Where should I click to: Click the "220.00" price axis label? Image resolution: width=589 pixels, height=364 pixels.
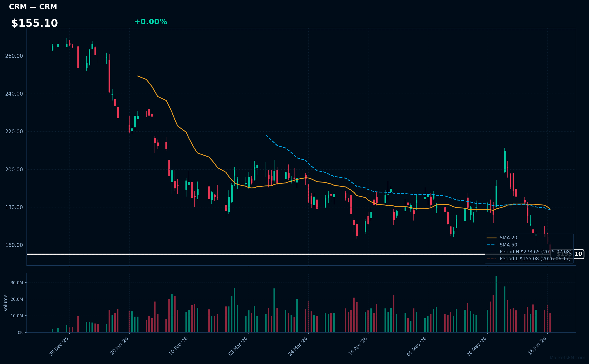[x=14, y=131]
